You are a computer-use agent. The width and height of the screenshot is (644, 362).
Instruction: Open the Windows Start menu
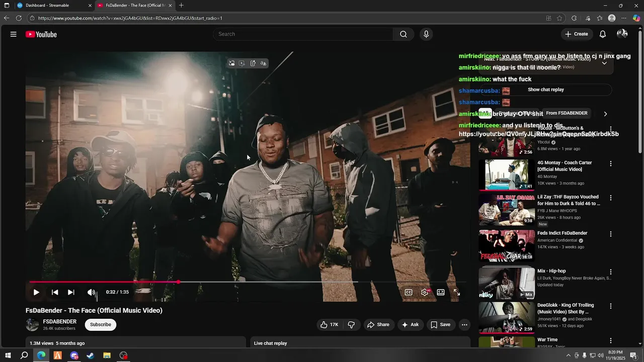pyautogui.click(x=8, y=355)
